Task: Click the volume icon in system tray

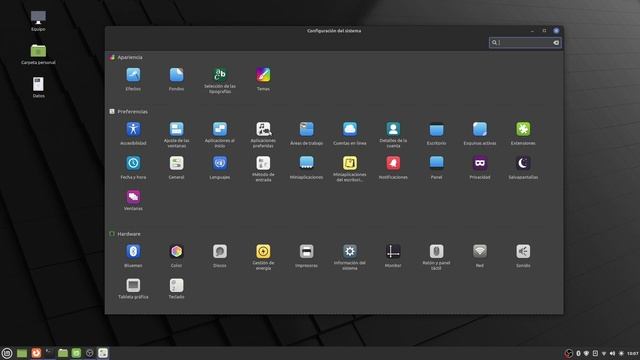Action: point(612,353)
